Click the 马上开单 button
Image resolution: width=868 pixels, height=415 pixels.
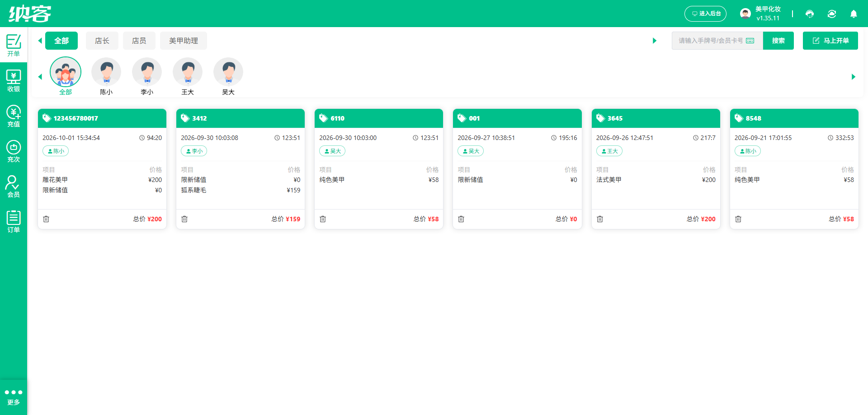point(830,41)
